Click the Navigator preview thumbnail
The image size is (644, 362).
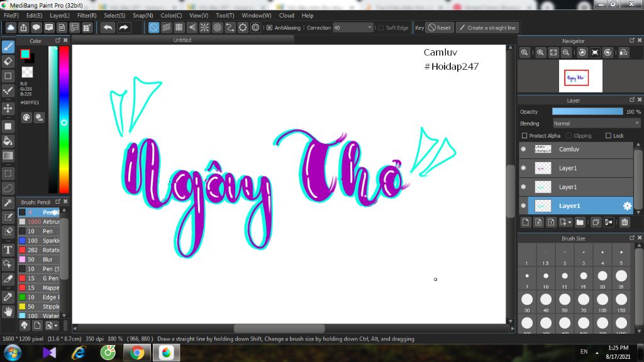pyautogui.click(x=580, y=76)
